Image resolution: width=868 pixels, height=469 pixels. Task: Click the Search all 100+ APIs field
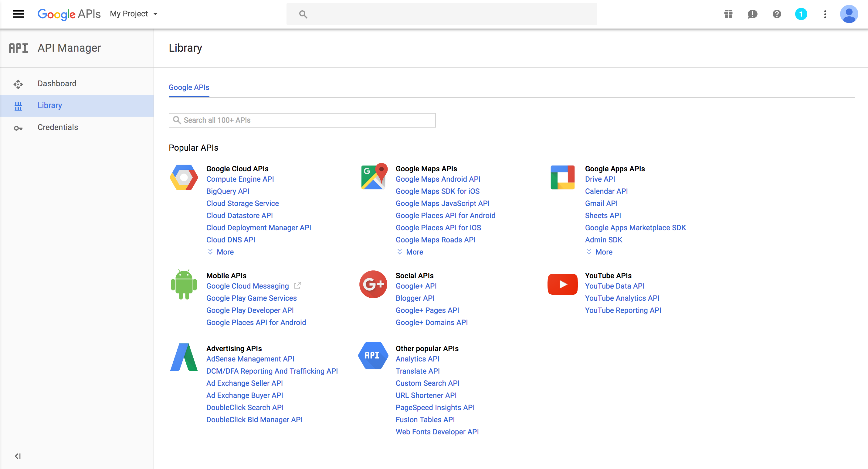[302, 120]
